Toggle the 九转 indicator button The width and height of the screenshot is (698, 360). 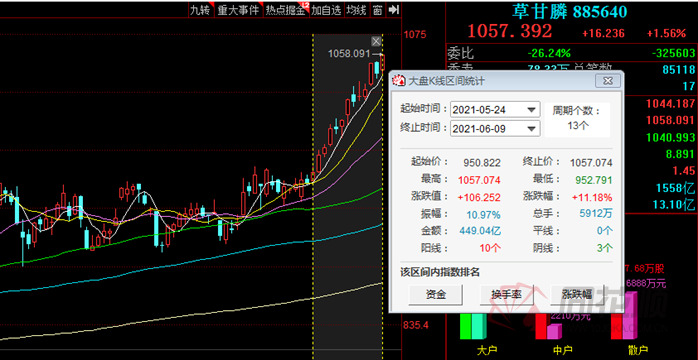(199, 10)
